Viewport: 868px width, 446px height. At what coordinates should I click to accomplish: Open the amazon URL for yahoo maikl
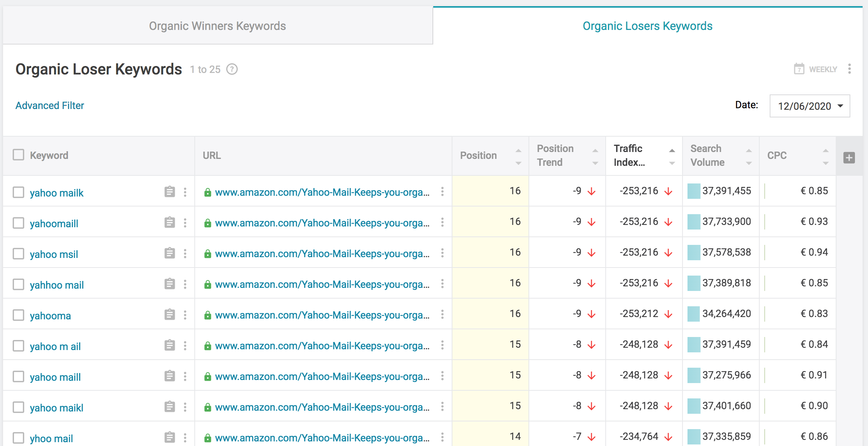[322, 407]
